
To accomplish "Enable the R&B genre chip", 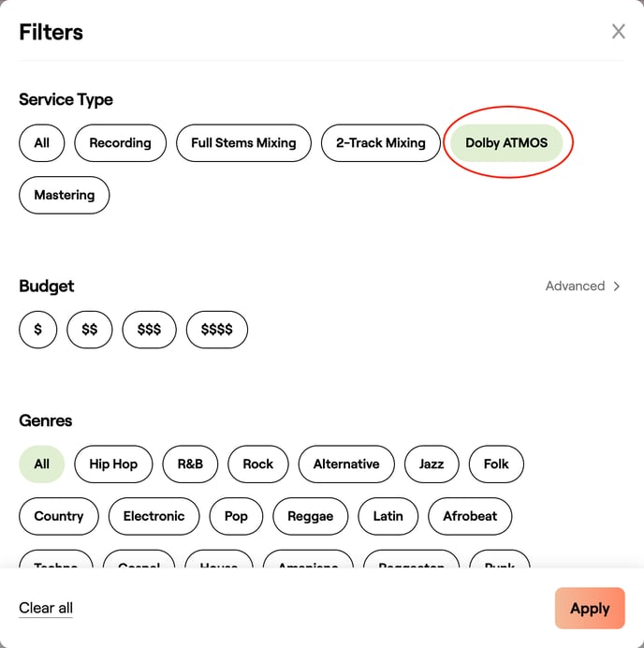I will coord(190,464).
